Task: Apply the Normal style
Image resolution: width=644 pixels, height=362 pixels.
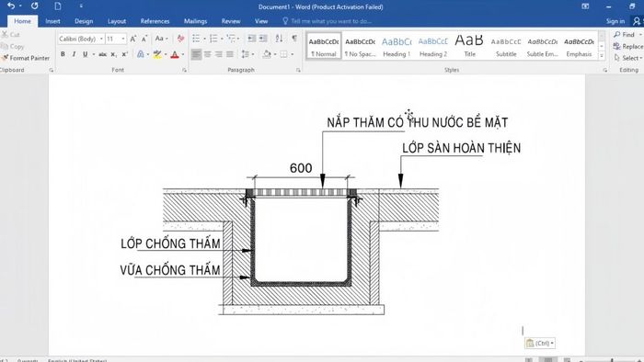Action: pyautogui.click(x=324, y=46)
